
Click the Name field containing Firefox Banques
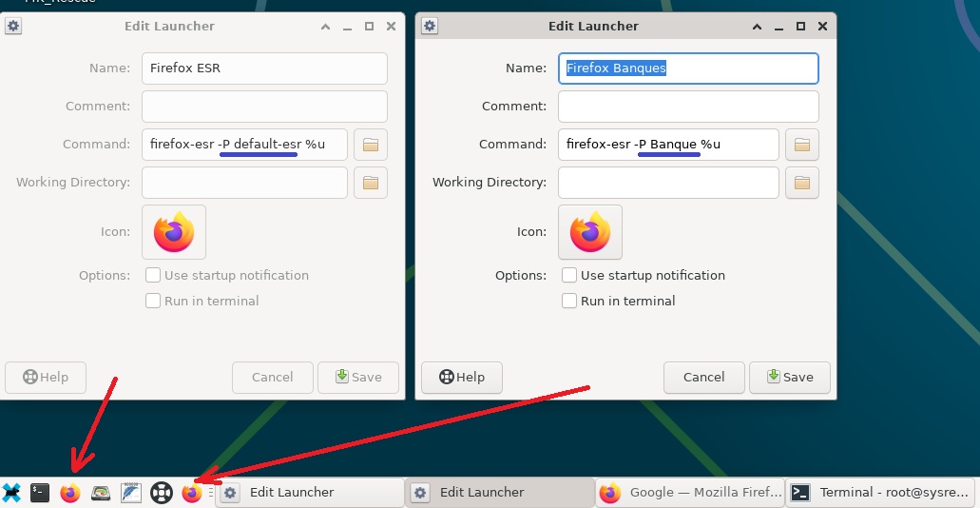point(688,68)
